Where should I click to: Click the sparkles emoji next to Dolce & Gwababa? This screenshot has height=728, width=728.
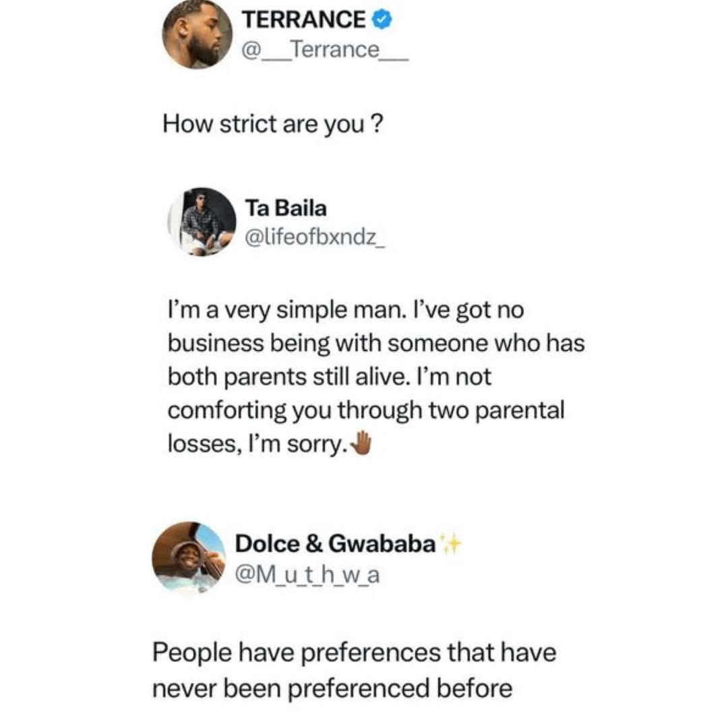click(450, 543)
